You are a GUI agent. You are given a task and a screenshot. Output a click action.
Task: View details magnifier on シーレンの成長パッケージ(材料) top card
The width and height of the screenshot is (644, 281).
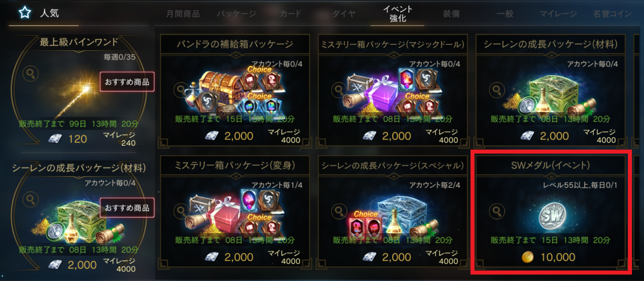click(497, 90)
